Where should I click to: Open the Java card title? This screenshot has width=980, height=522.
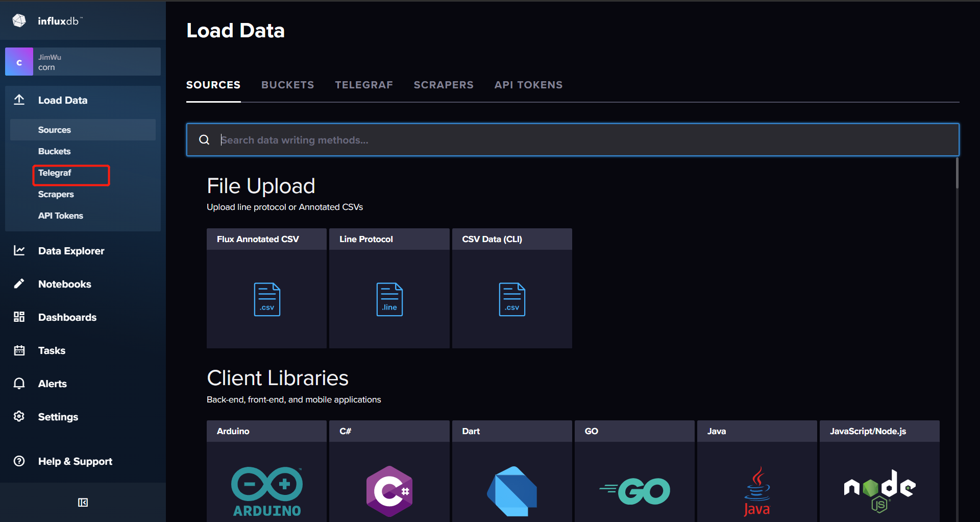pos(717,431)
